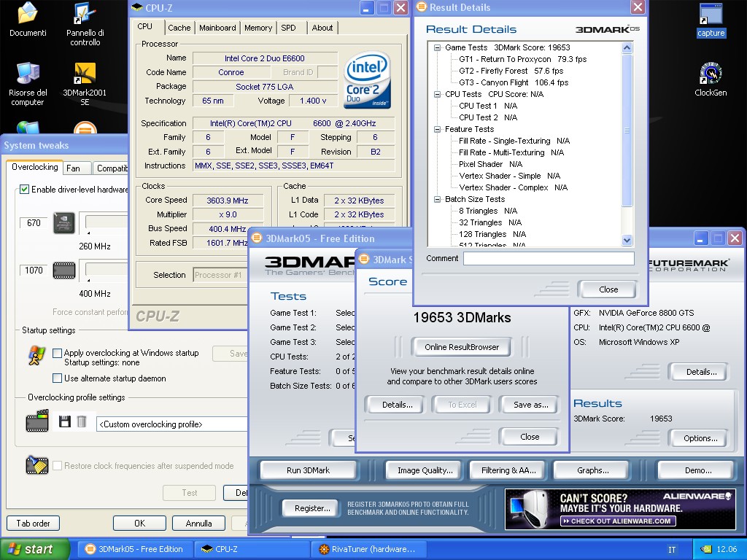Click the memory clock chip icon

point(64,271)
